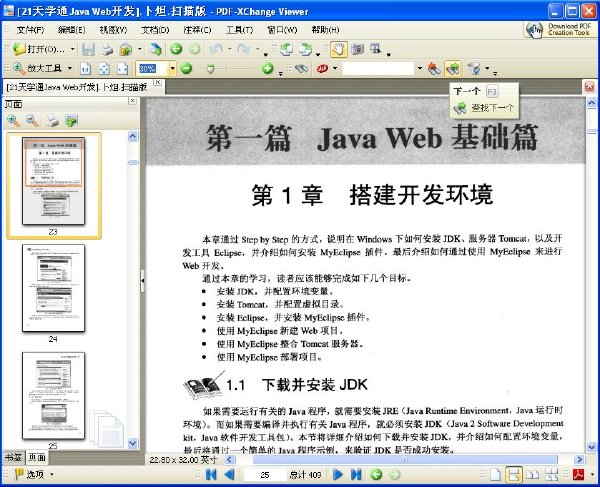Click the find previous binoculars icon
This screenshot has width=600, height=487.
click(434, 68)
